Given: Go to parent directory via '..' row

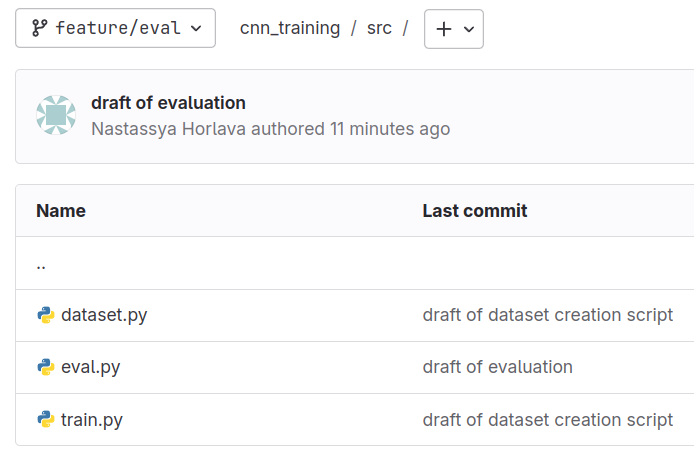Looking at the screenshot, I should click(x=41, y=264).
